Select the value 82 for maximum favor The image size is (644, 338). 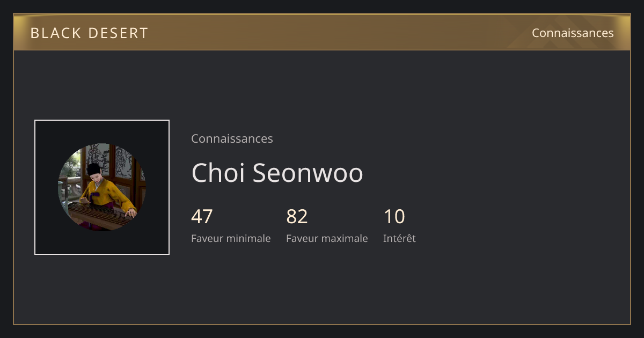point(297,216)
